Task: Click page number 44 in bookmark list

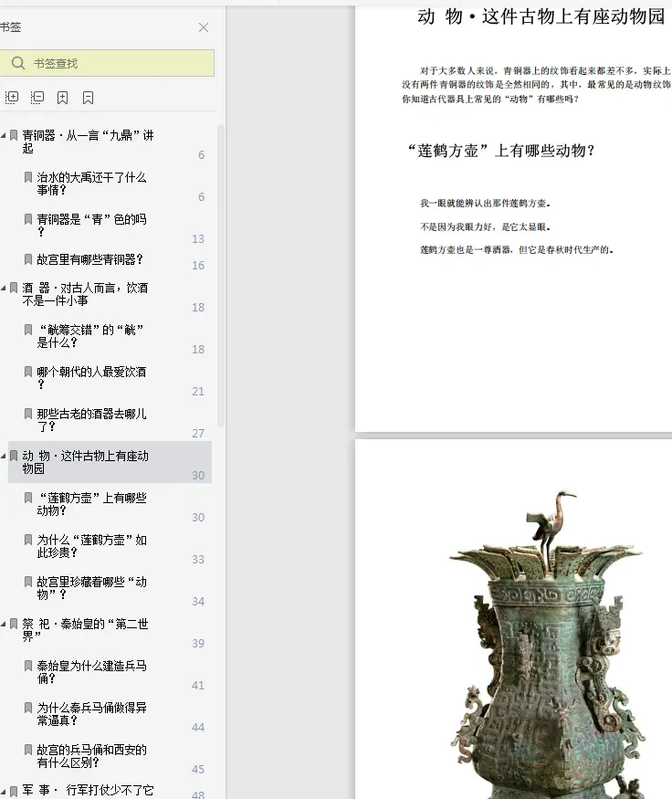Action: (x=198, y=727)
